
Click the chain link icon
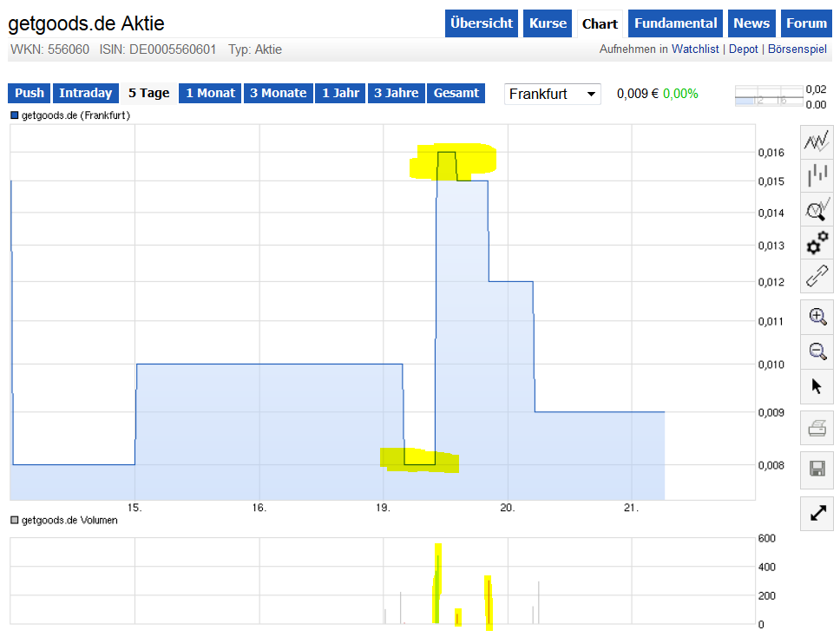click(817, 277)
